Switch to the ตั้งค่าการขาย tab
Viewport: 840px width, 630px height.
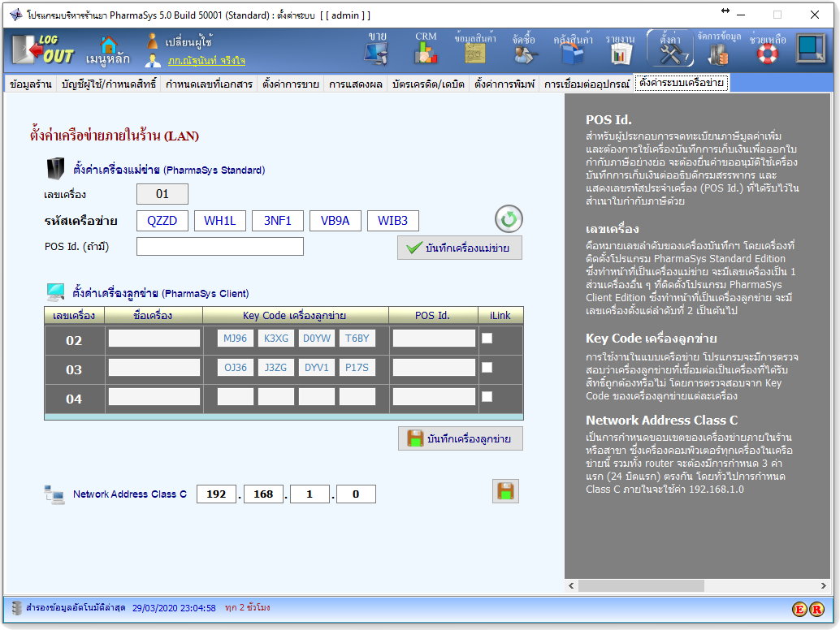[x=290, y=84]
